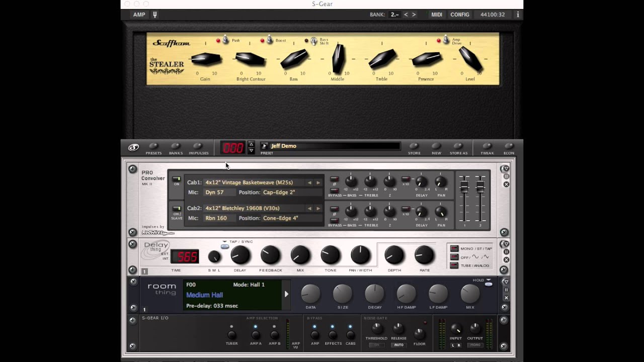Open the info icon in top bar
The width and height of the screenshot is (644, 362).
click(518, 15)
